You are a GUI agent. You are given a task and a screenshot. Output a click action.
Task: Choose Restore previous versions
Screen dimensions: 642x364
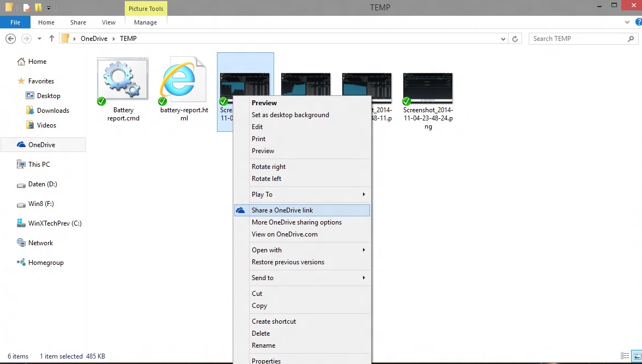point(302,262)
